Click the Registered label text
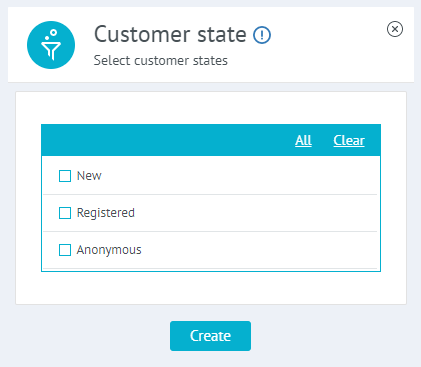Viewport: 421px width, 367px height. (x=106, y=213)
